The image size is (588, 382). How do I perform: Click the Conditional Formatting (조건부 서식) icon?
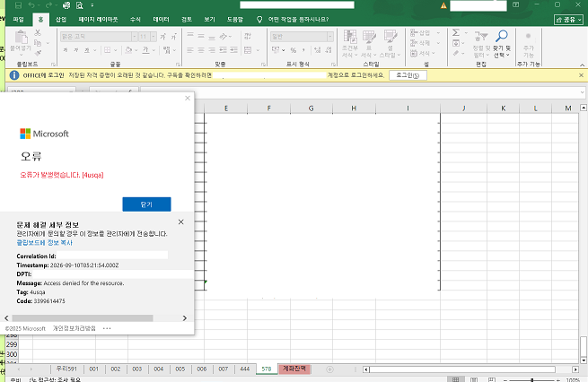click(350, 37)
